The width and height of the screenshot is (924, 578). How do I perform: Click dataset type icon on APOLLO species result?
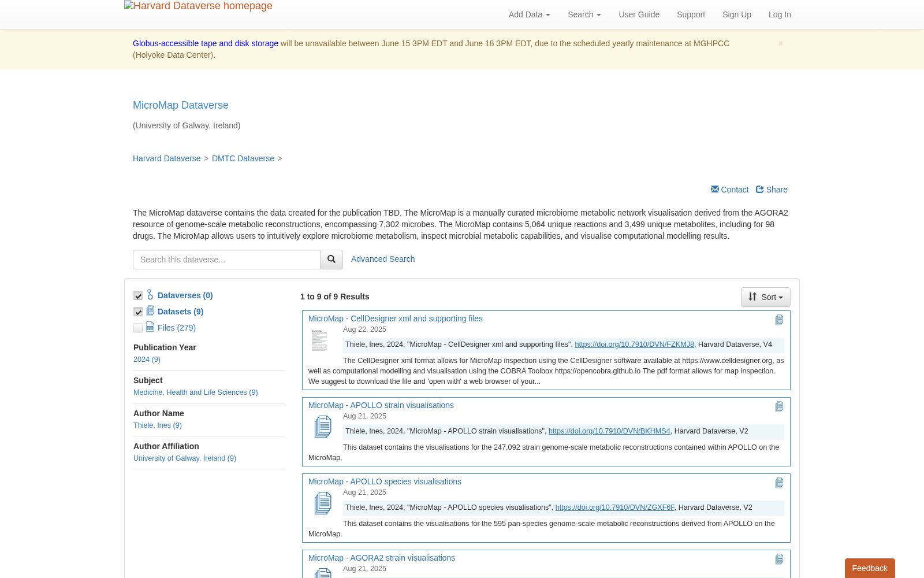(779, 483)
